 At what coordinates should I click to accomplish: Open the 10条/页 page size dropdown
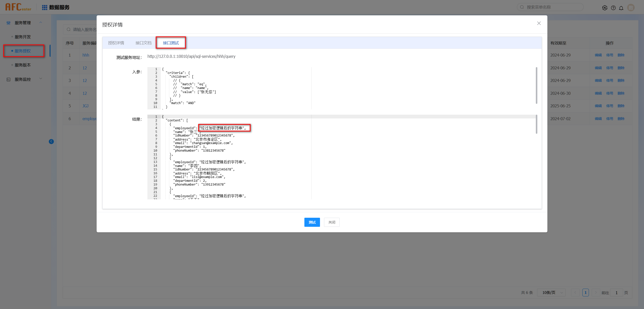pyautogui.click(x=551, y=293)
